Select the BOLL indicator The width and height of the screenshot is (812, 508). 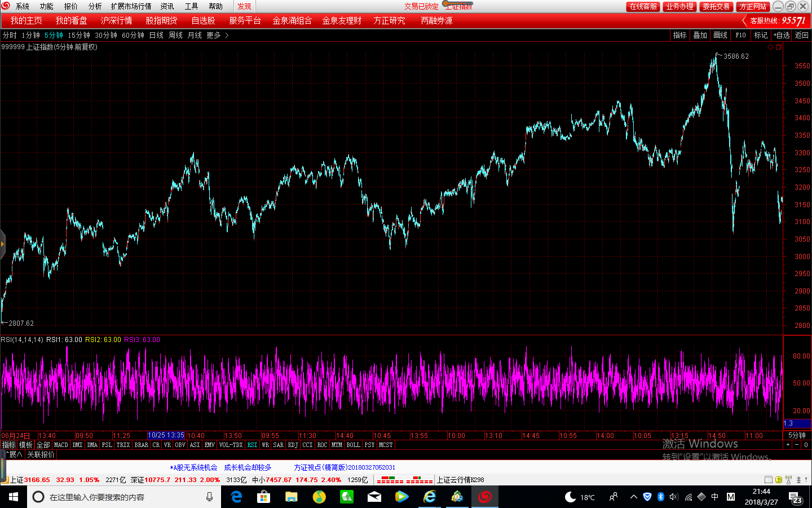[x=353, y=445]
